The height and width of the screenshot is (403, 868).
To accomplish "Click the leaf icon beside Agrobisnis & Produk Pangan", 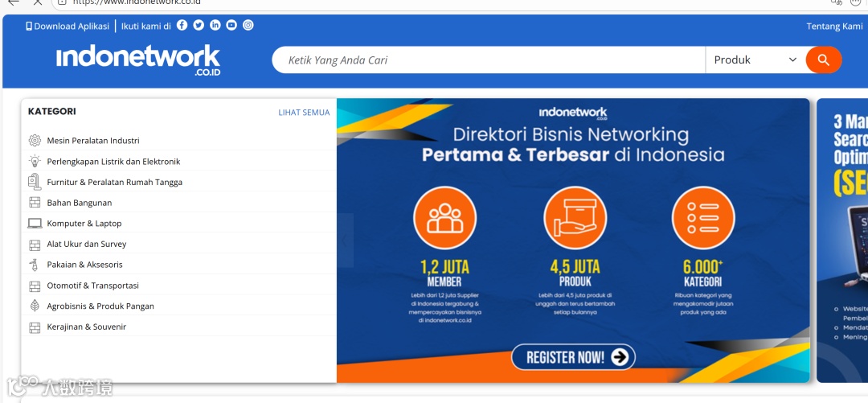I will [35, 306].
